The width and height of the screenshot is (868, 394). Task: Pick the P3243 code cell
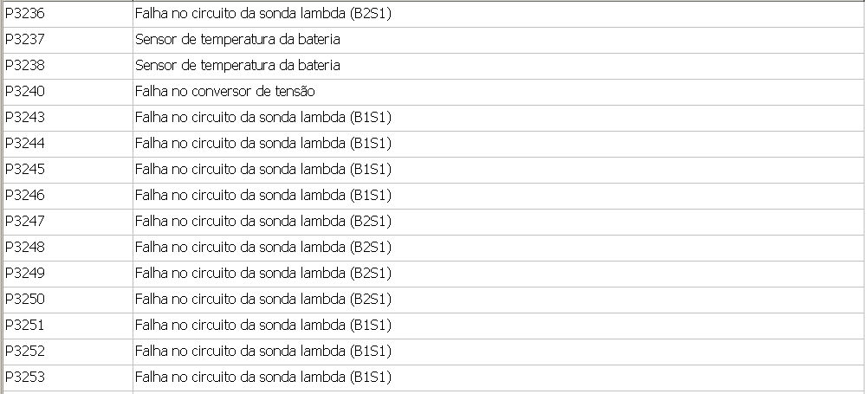click(x=24, y=118)
